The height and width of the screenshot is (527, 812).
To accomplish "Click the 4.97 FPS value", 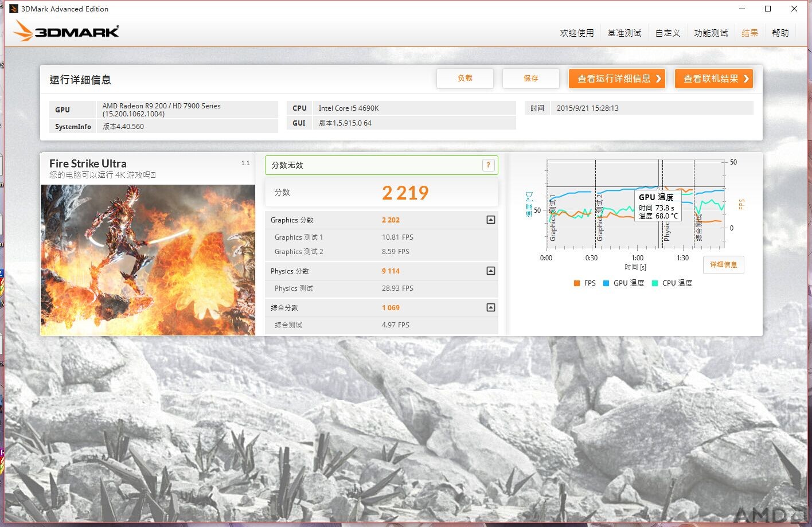I will [396, 325].
